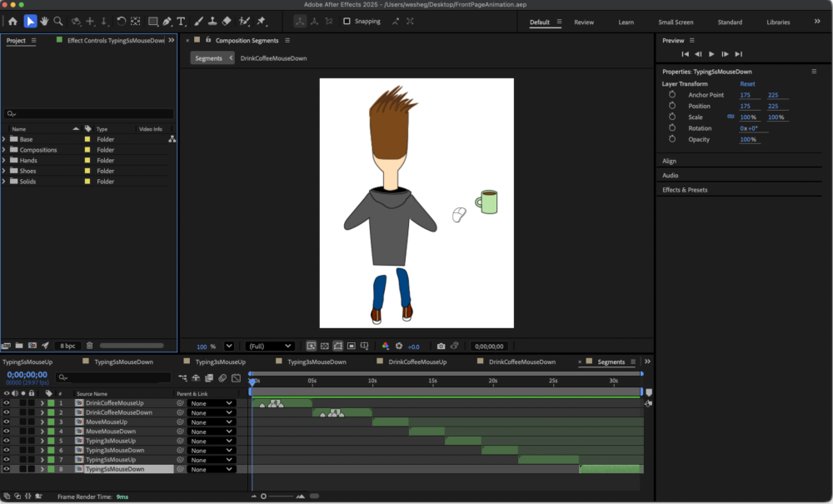833x504 pixels.
Task: Toggle the Scale constrain proportions link
Action: pyautogui.click(x=731, y=117)
